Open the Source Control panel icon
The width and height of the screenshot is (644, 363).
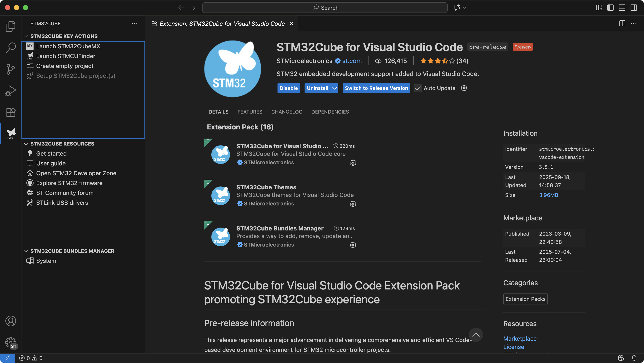[x=11, y=69]
